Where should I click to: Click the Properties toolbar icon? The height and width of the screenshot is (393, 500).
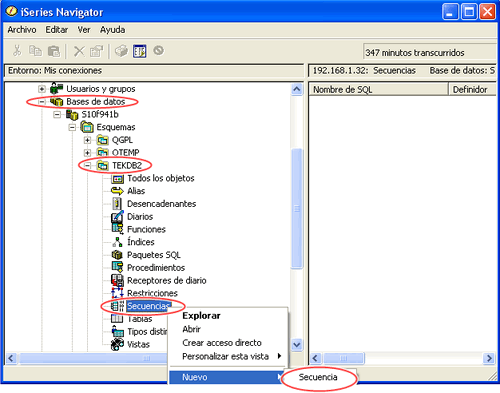97,51
